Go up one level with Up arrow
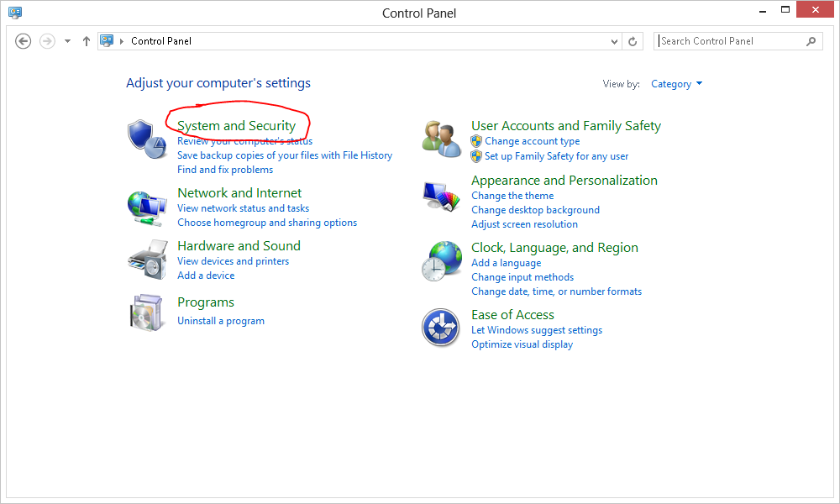Viewport: 840px width, 504px height. point(87,41)
